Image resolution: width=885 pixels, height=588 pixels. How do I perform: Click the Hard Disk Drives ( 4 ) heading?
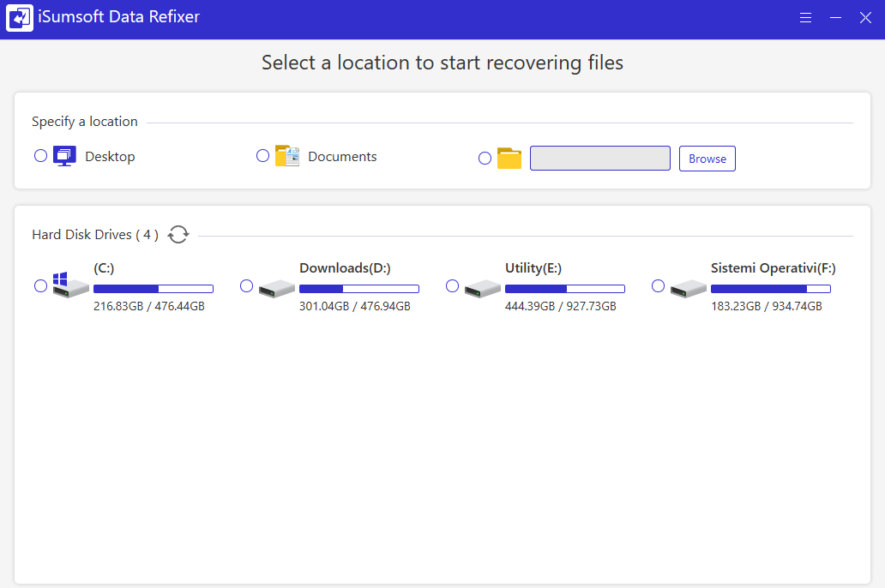pyautogui.click(x=95, y=235)
